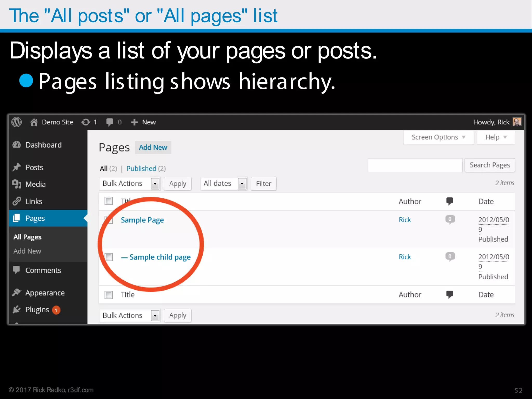Open the Sample Page link

[142, 220]
